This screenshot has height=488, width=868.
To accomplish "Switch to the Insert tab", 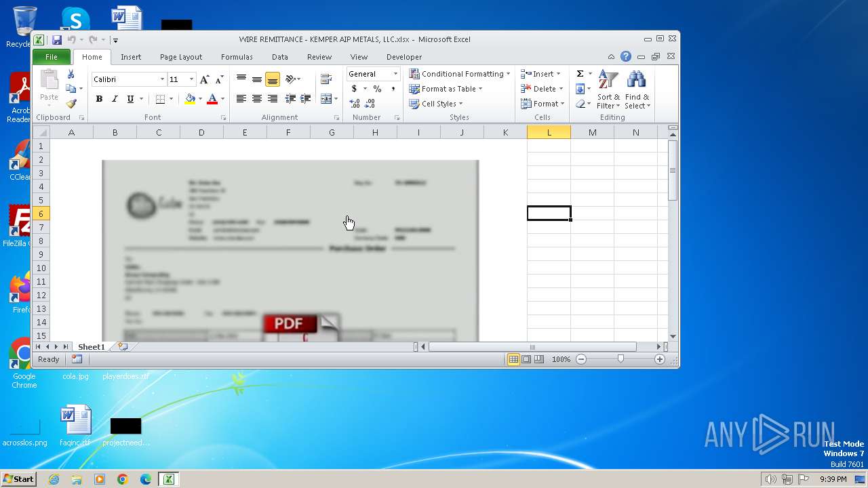I will [x=131, y=57].
